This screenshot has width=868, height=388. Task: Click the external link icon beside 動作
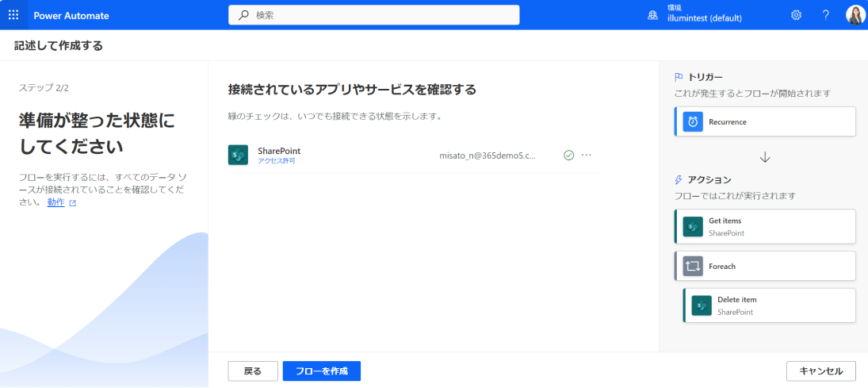tap(72, 203)
